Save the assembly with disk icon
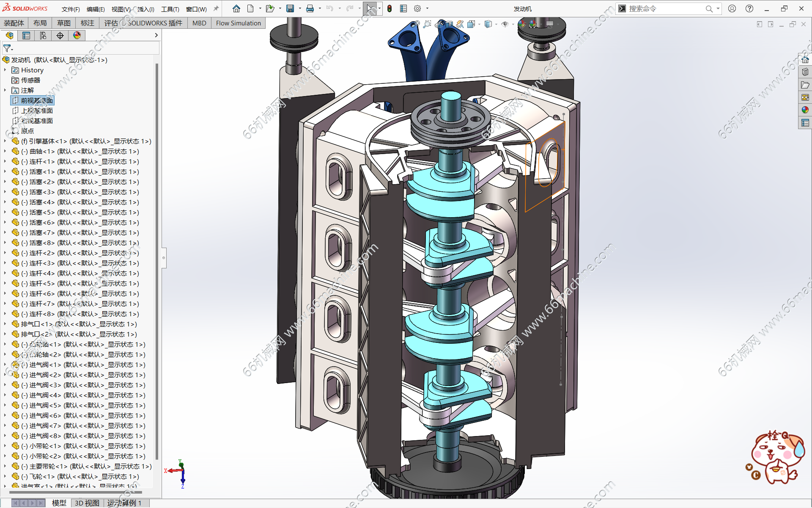Viewport: 812px width, 508px height. 290,8
